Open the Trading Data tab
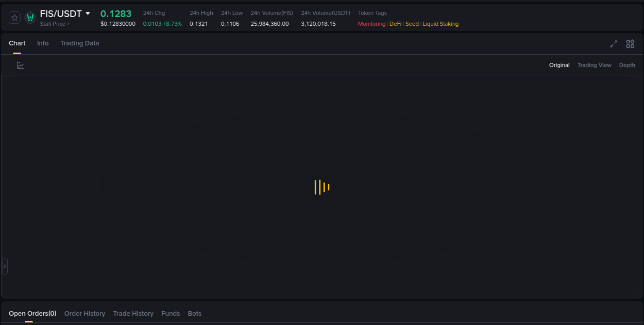This screenshot has width=644, height=325. (x=79, y=43)
